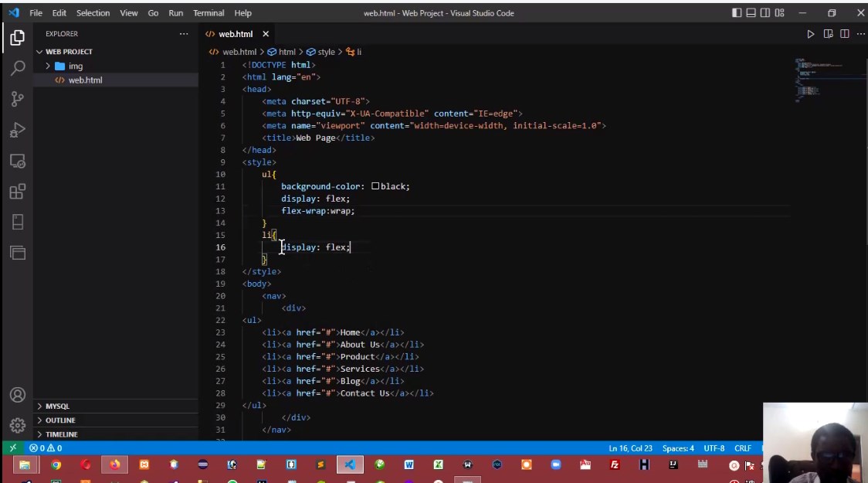Open the Search view in activity bar

pyautogui.click(x=17, y=68)
